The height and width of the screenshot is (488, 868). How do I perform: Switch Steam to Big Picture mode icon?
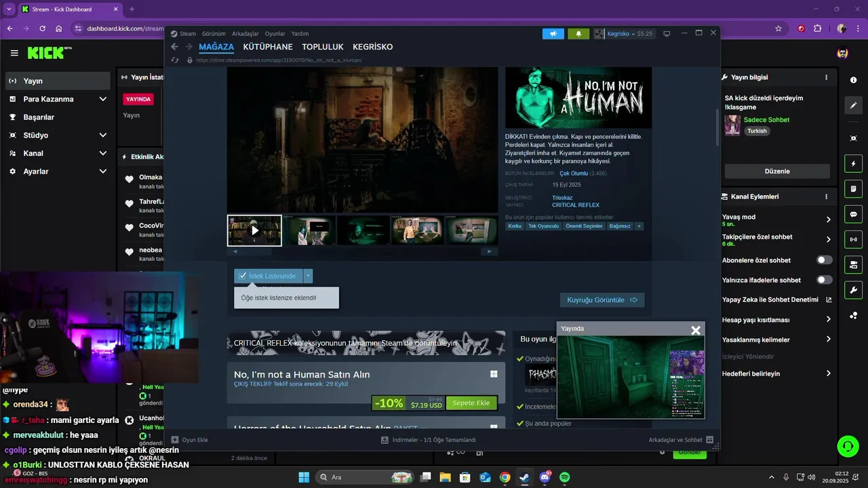coord(667,33)
